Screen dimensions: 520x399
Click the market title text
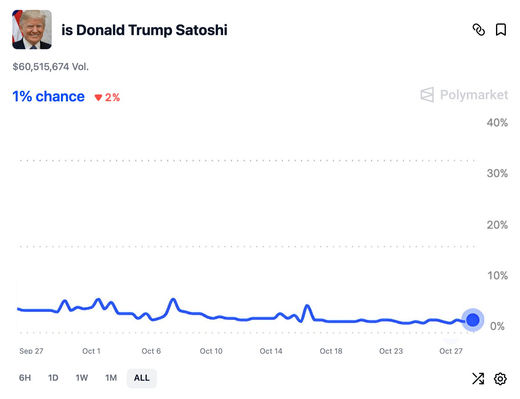pyautogui.click(x=144, y=30)
